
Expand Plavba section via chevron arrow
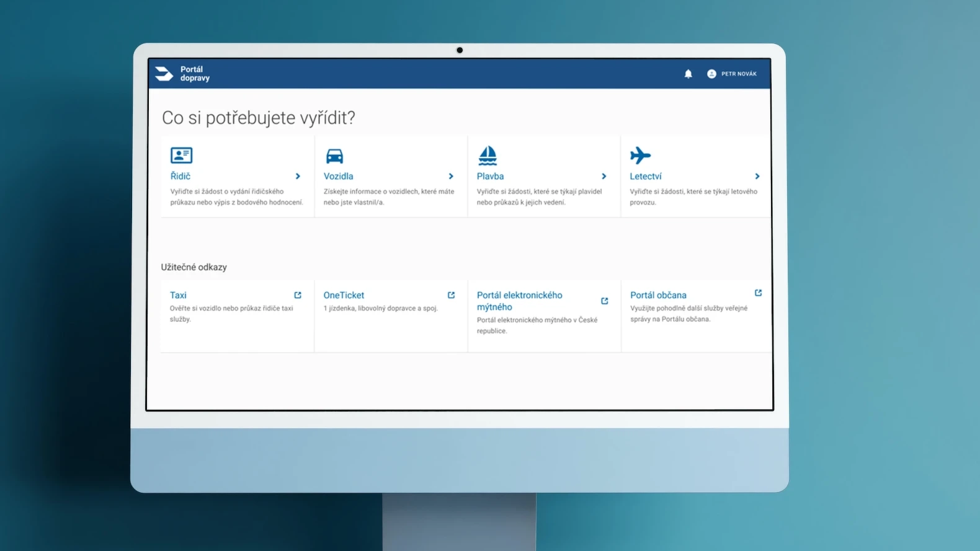[x=604, y=176]
